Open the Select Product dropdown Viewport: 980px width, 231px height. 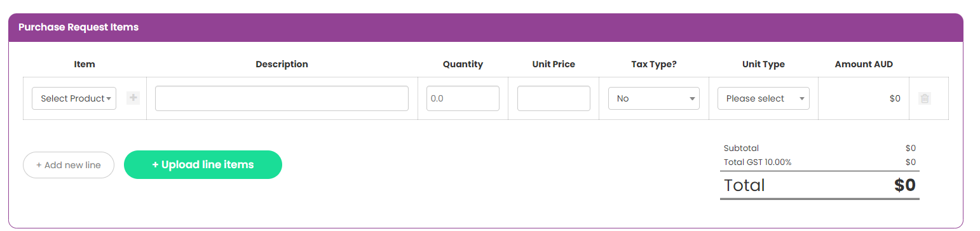pos(74,98)
